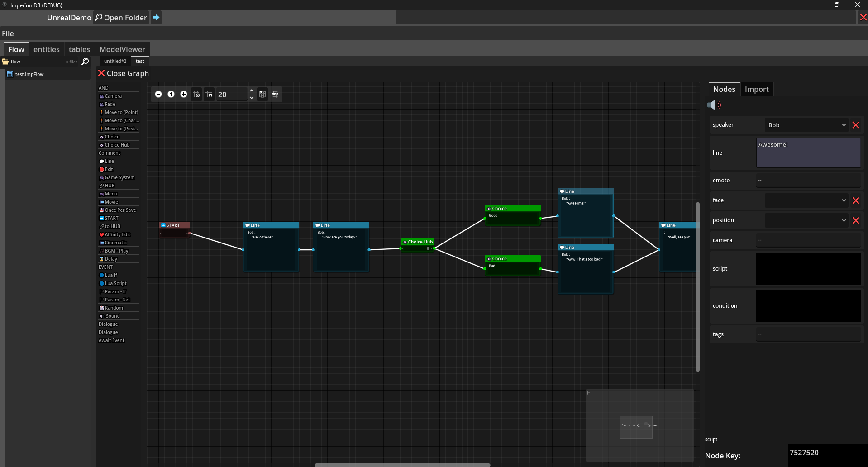Add a Menu node from palette
This screenshot has height=467, width=868.
tap(119, 194)
